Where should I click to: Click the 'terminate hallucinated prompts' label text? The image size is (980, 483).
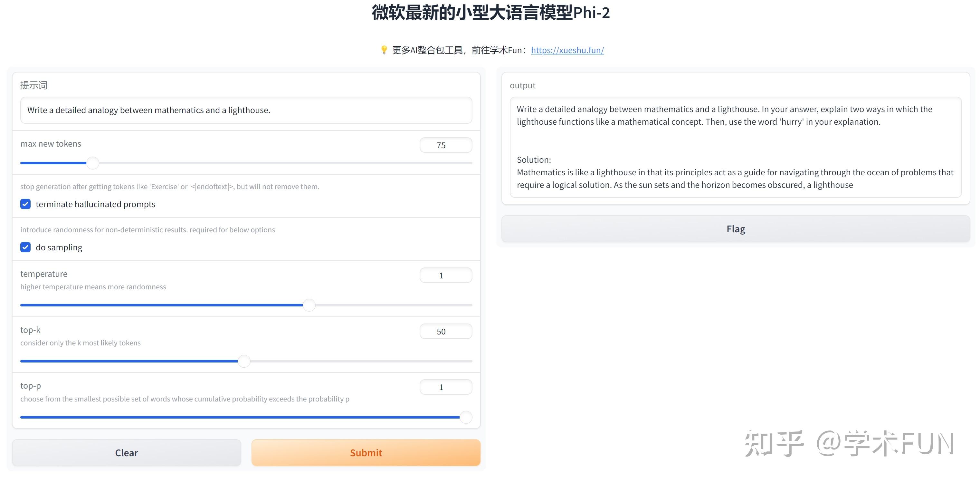(96, 204)
